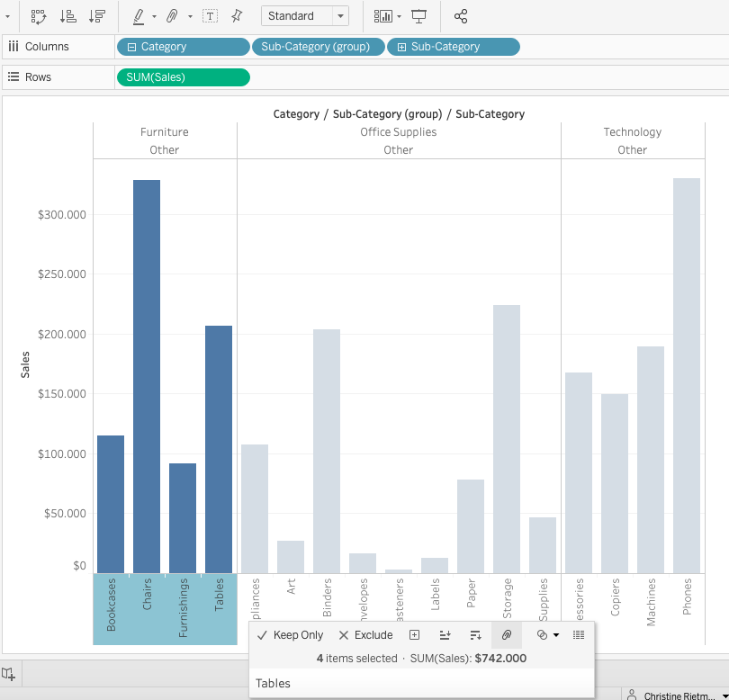Open the Show Me chart icon
This screenshot has height=700, width=729.
(383, 17)
